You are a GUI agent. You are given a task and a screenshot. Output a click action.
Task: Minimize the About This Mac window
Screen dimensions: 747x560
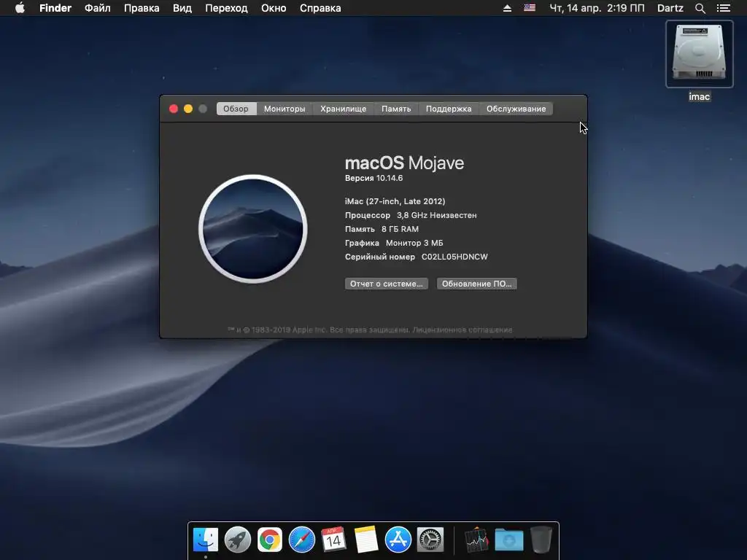(x=188, y=109)
